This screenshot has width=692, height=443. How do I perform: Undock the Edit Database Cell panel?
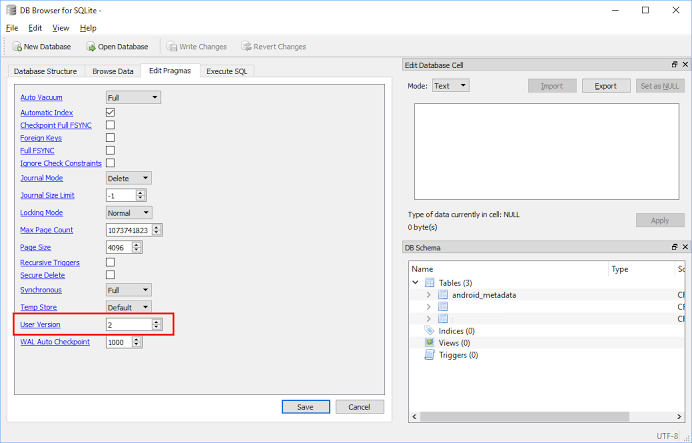[x=674, y=64]
